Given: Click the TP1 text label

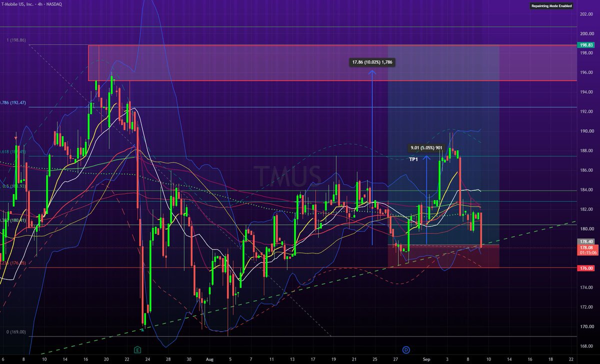Looking at the screenshot, I should 413,158.
